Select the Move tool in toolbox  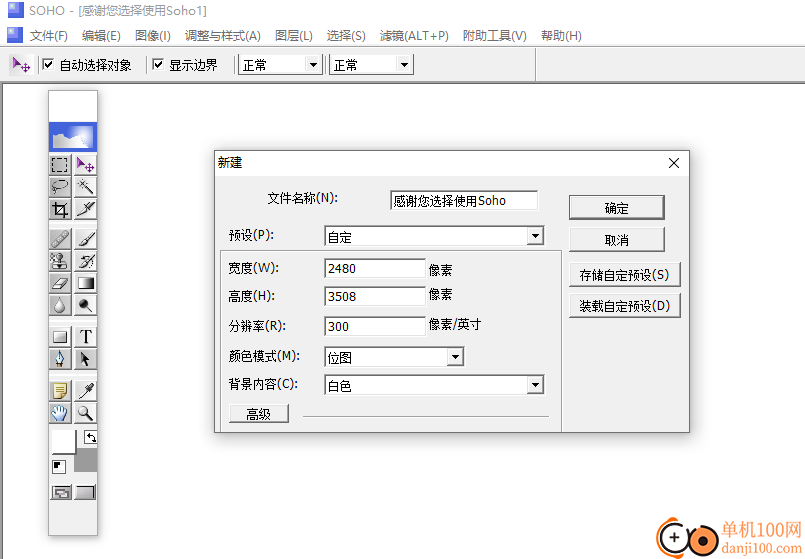85,165
